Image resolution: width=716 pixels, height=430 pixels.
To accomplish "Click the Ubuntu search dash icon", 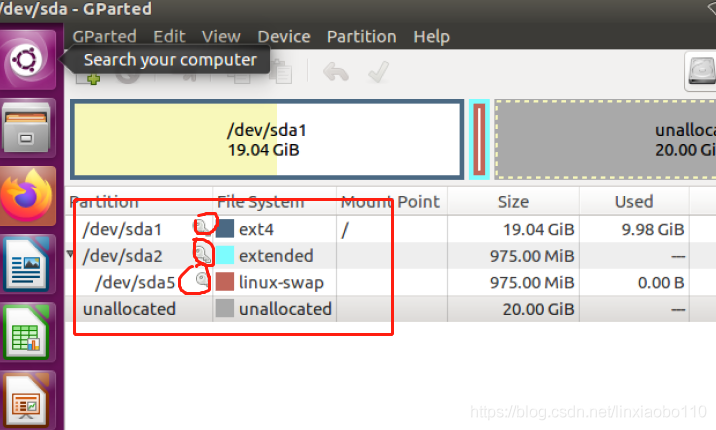I will [27, 60].
